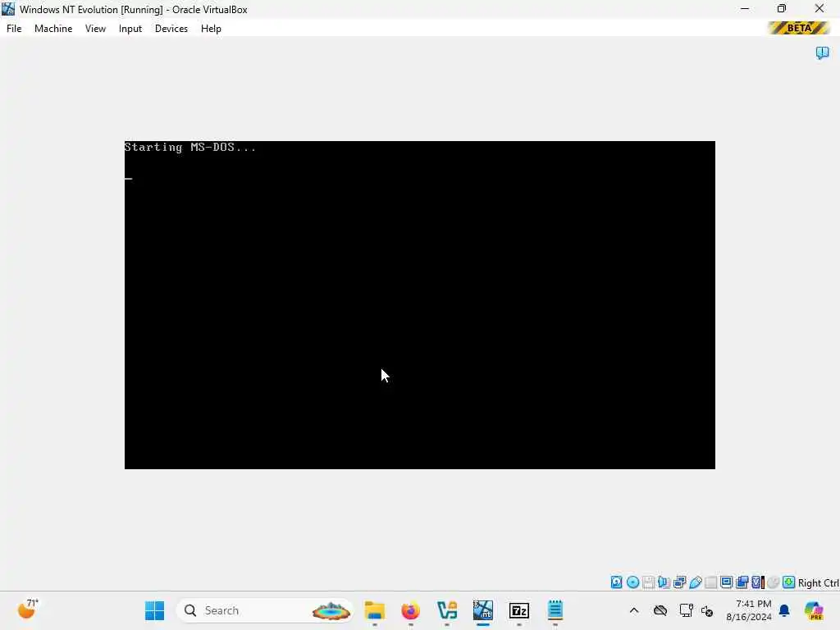Open the notification center speech-bubble icon
The image size is (840, 630).
(x=822, y=52)
